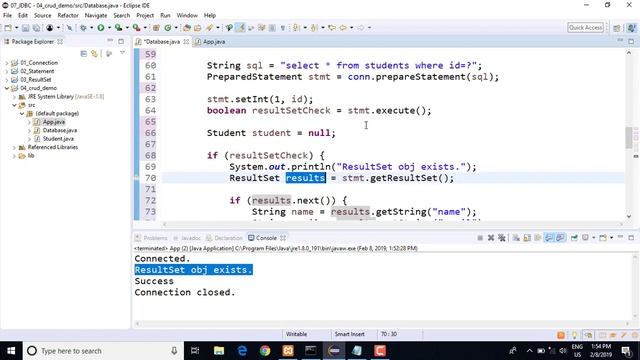Open File Explorer from the taskbar
Viewport: 640px width, 360px height.
[x=219, y=351]
